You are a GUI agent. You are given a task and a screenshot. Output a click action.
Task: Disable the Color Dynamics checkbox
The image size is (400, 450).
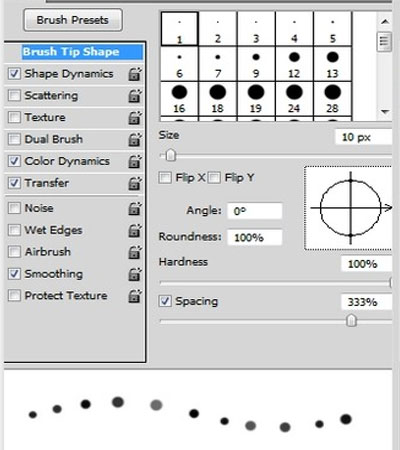[14, 161]
